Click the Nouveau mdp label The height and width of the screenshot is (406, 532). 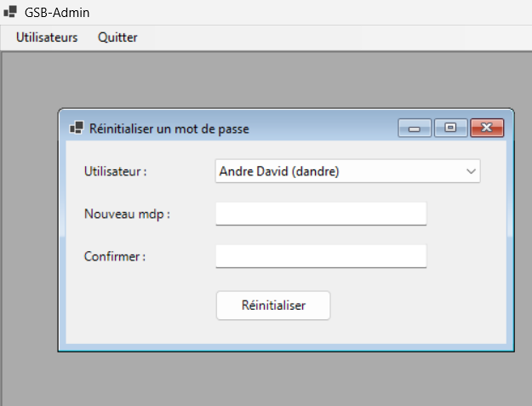coord(128,214)
